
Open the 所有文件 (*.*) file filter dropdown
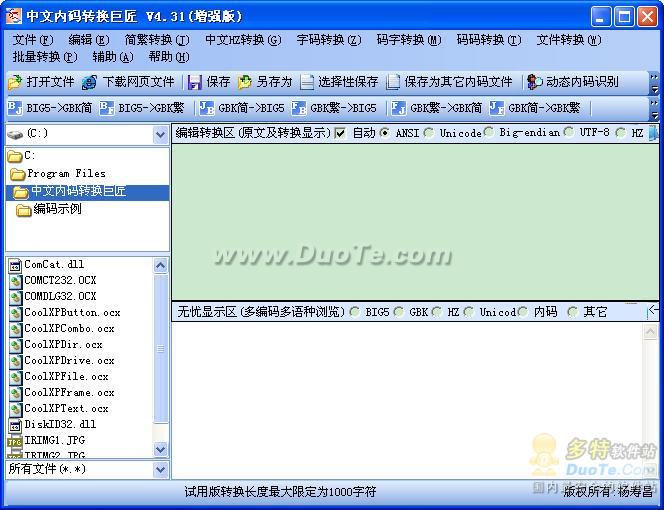point(160,469)
